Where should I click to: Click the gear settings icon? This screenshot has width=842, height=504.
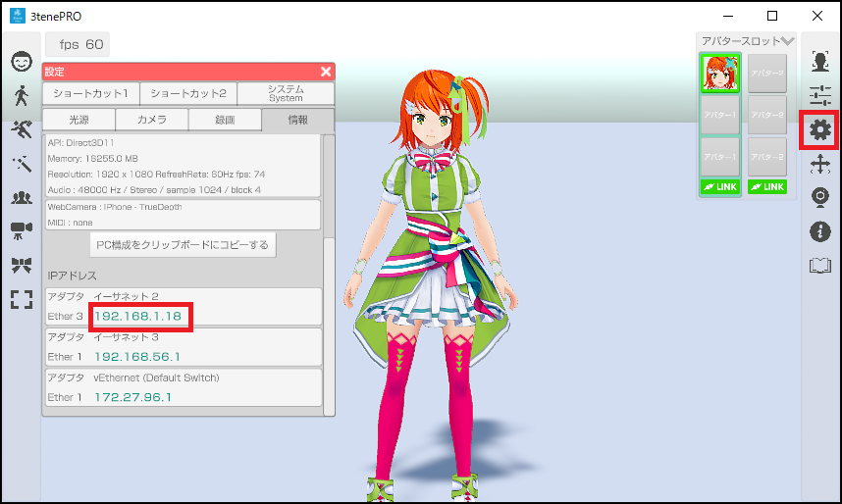pyautogui.click(x=820, y=129)
